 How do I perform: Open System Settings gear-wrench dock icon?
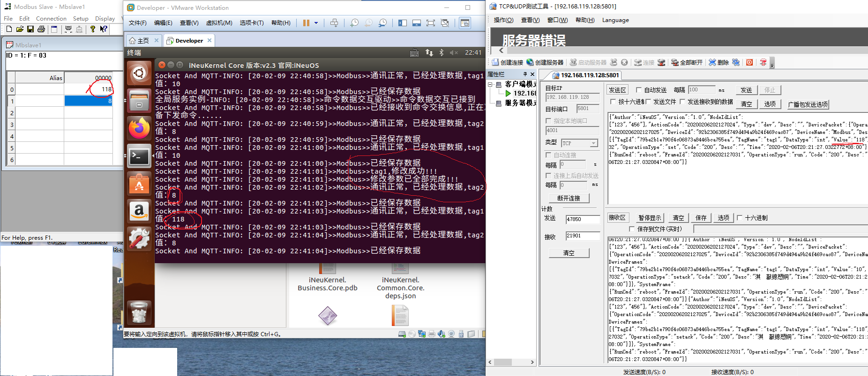139,238
